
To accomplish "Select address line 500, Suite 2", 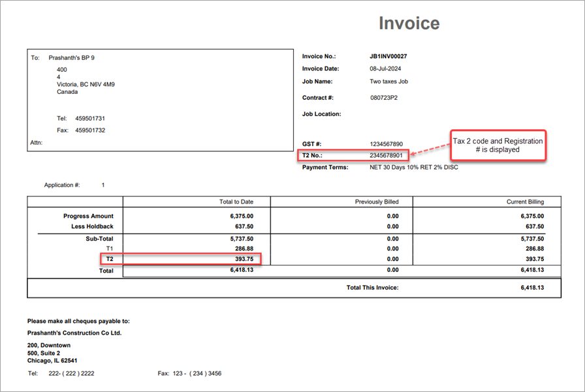I will (44, 354).
